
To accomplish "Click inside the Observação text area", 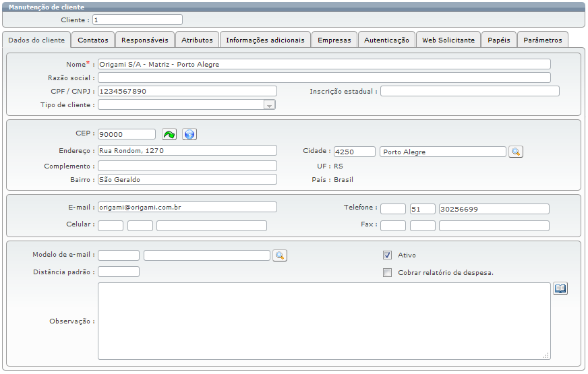I will (324, 321).
